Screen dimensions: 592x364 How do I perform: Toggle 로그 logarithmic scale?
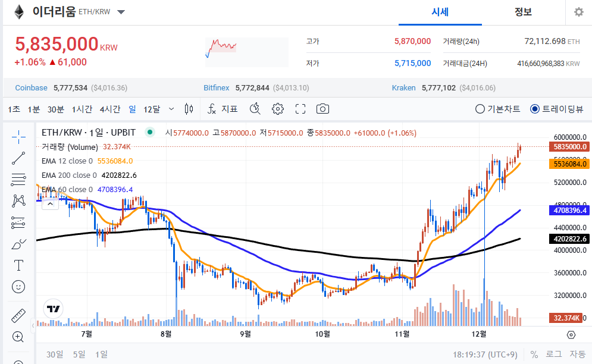pos(553,354)
